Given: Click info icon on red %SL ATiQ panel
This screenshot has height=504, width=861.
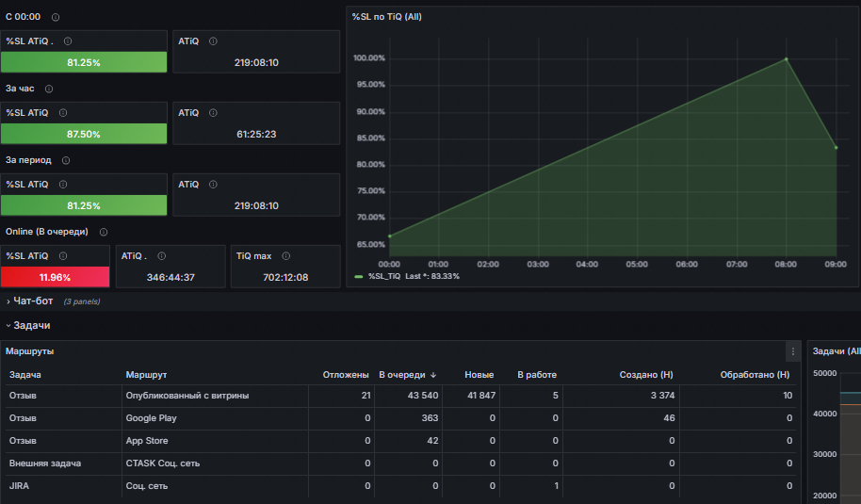Looking at the screenshot, I should [63, 256].
